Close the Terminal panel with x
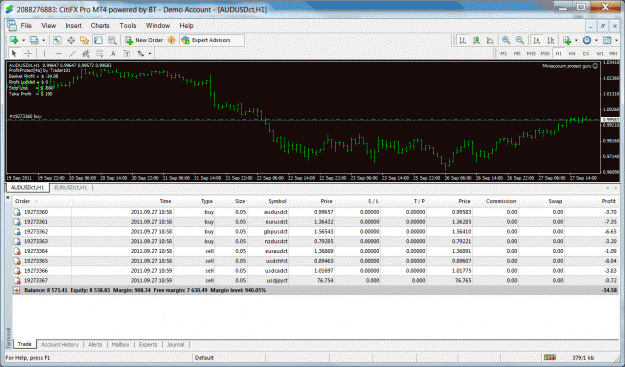 click(x=8, y=197)
